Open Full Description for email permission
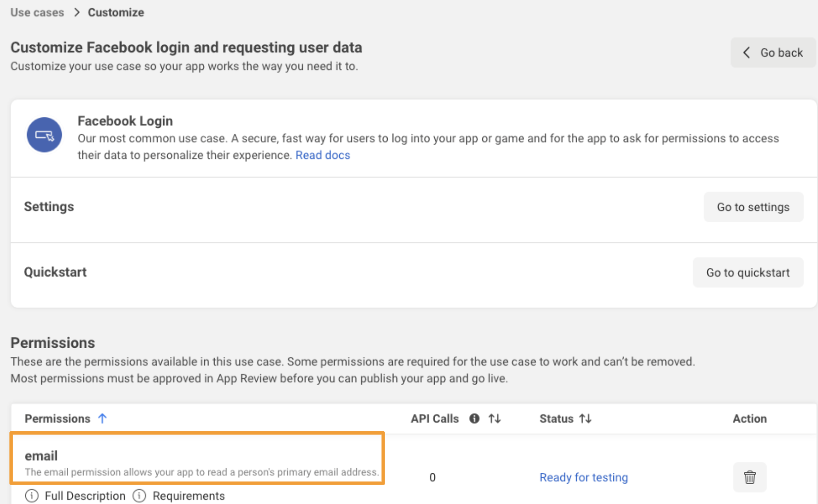Image resolution: width=818 pixels, height=504 pixels. click(85, 496)
